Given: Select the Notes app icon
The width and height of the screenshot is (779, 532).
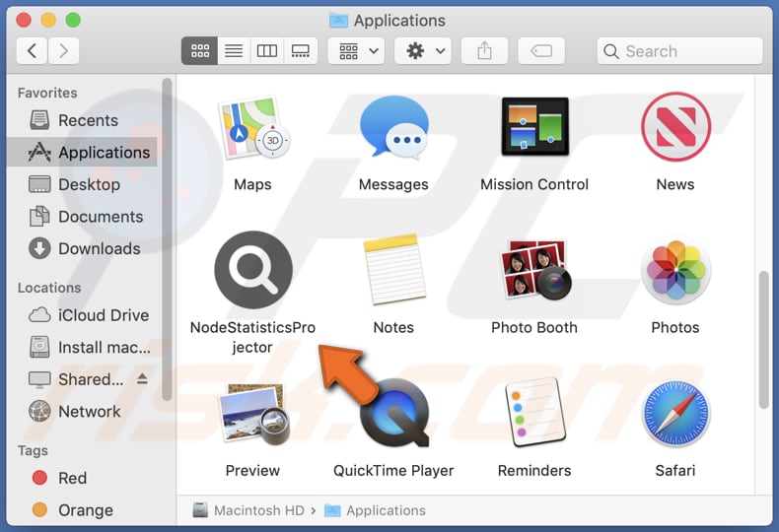Looking at the screenshot, I should (x=394, y=270).
